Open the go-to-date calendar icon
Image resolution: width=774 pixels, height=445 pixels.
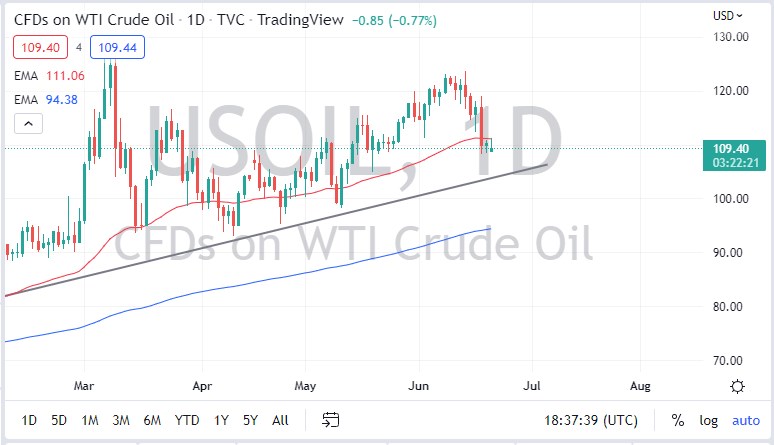click(x=332, y=421)
